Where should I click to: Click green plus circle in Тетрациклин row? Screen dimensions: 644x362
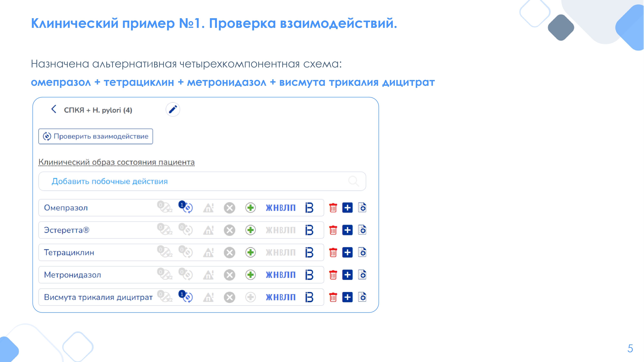coord(250,252)
